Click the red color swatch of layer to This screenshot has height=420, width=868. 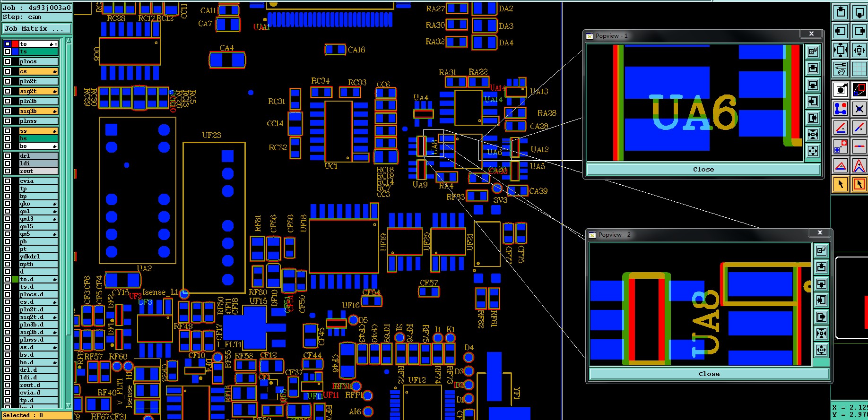click(15, 44)
